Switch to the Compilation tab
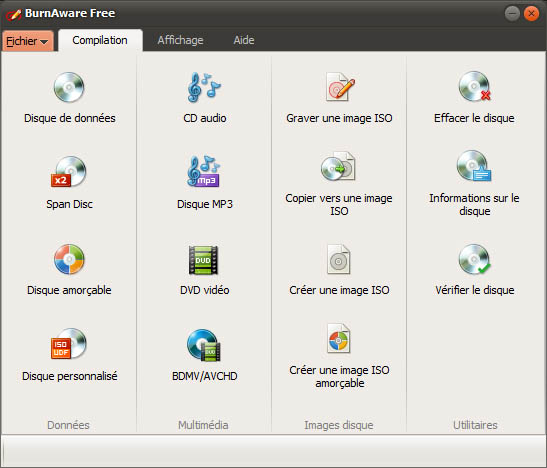The image size is (547, 468). (x=100, y=40)
